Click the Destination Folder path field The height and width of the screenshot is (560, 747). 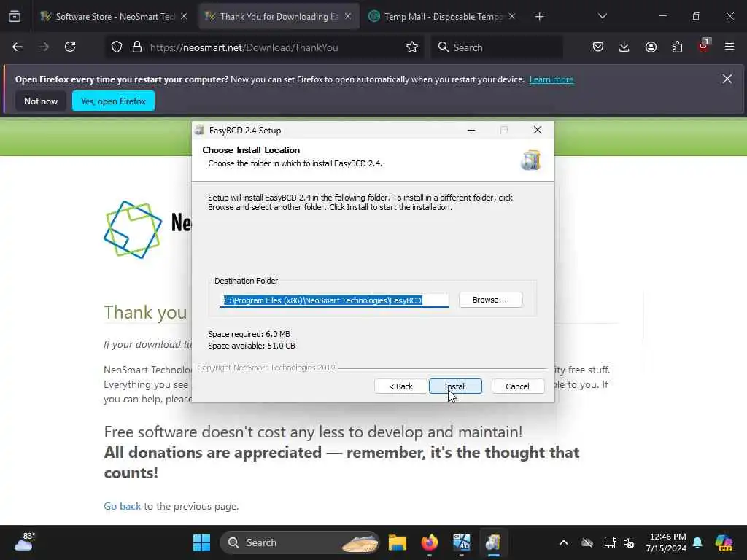pos(334,300)
